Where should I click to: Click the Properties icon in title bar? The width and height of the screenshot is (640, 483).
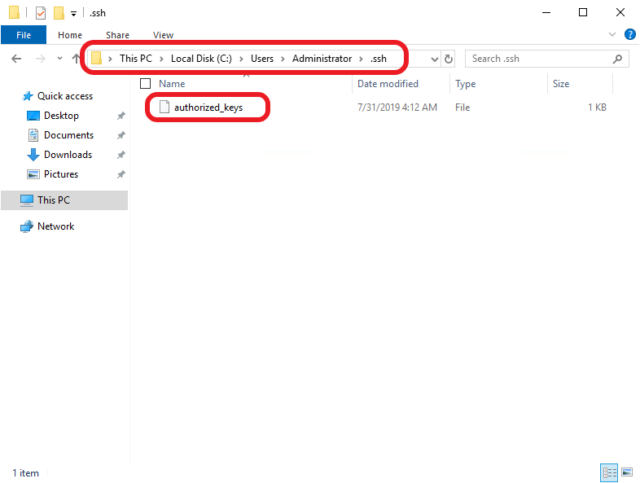pyautogui.click(x=40, y=13)
